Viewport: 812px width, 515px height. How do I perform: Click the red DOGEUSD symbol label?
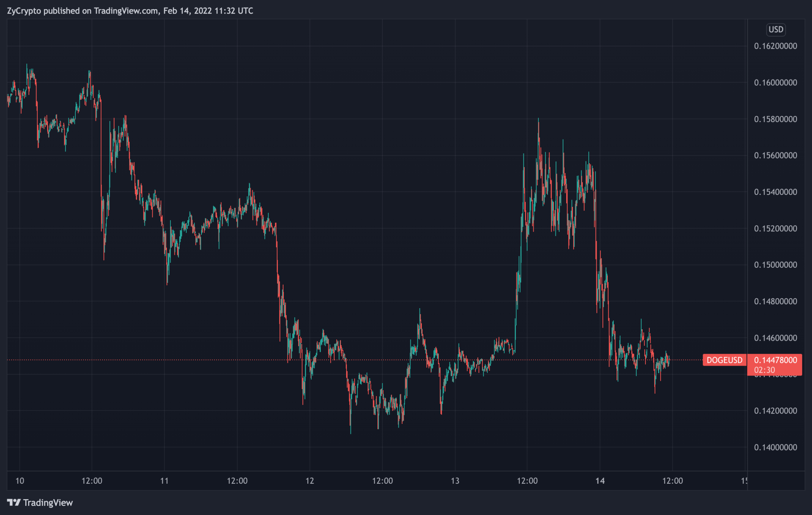pos(724,360)
